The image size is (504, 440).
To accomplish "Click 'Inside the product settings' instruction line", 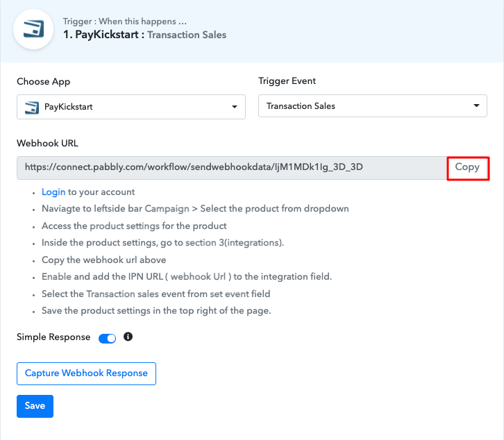I will (162, 243).
